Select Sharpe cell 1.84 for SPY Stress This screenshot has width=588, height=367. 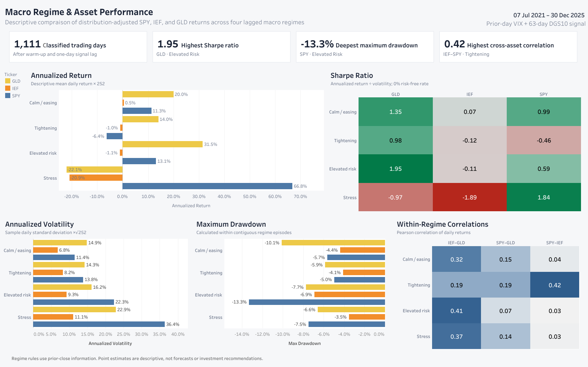pyautogui.click(x=544, y=197)
